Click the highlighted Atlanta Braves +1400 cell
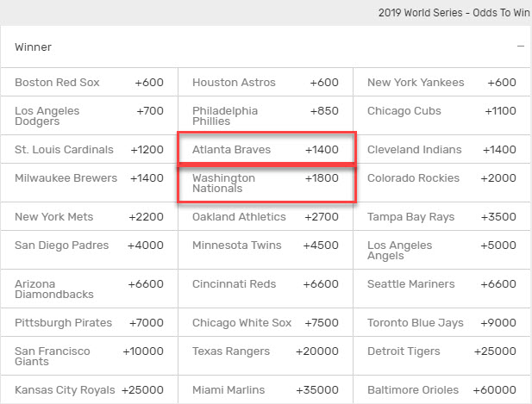 [265, 150]
